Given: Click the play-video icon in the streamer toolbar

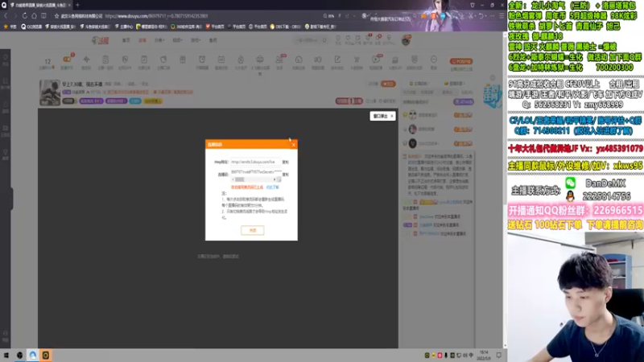Looking at the screenshot, I should (x=375, y=60).
